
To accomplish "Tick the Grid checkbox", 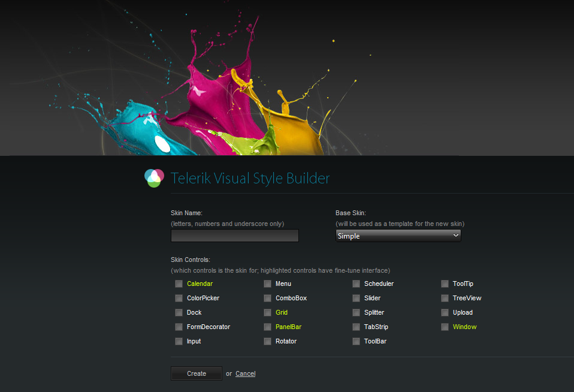I will (x=268, y=312).
